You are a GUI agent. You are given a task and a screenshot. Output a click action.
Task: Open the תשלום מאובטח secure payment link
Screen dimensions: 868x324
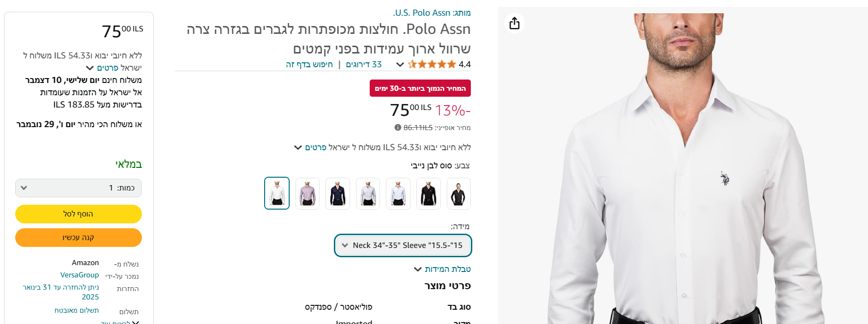tap(77, 310)
